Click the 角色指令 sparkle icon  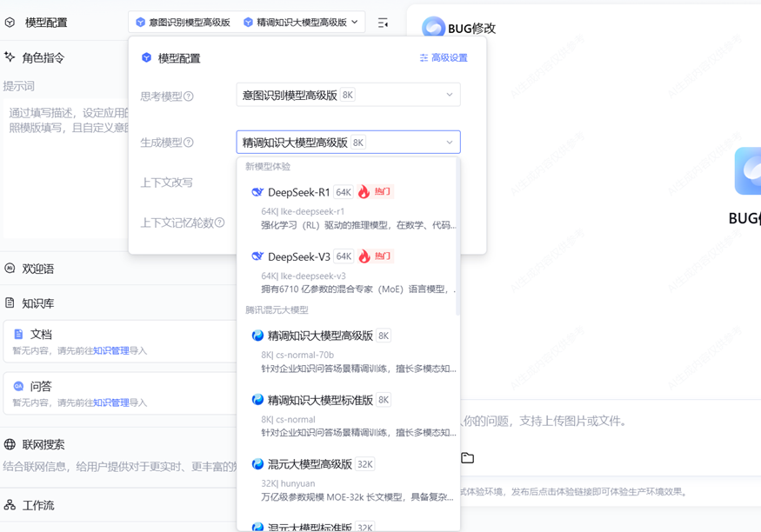tap(10, 57)
